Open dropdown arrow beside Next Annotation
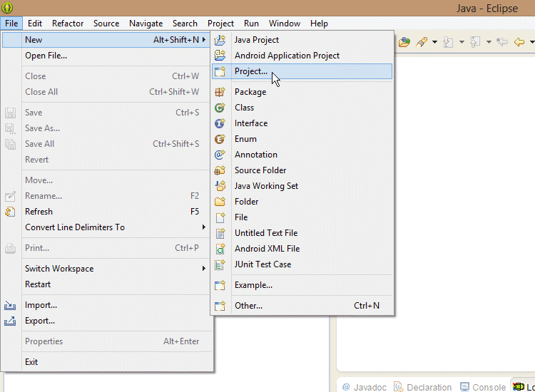Screen dimensions: 535x392 click(462, 42)
